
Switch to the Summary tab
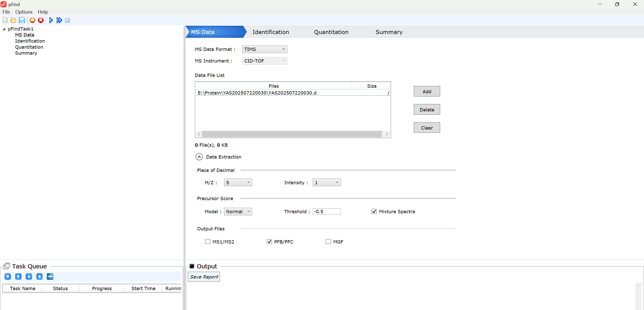389,32
